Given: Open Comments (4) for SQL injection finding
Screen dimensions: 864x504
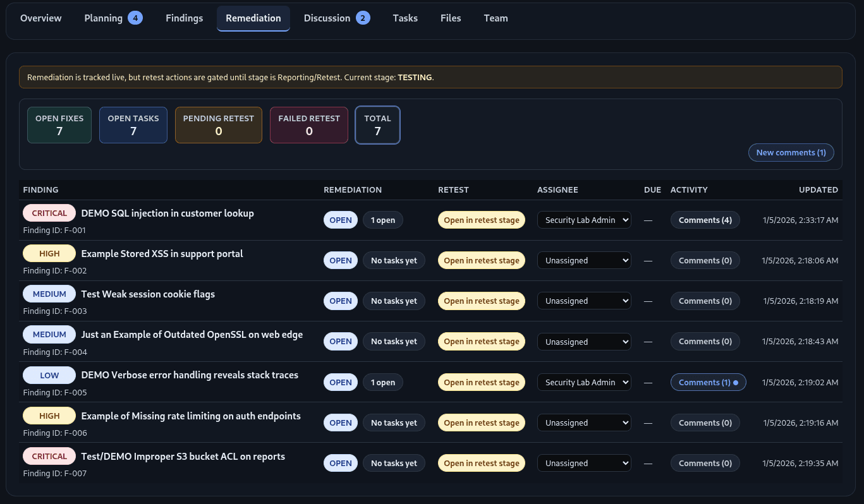Looking at the screenshot, I should pyautogui.click(x=705, y=220).
